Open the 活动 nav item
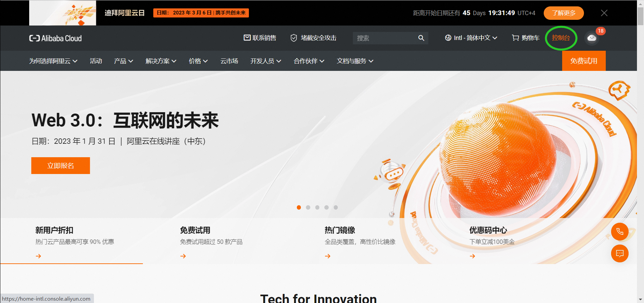This screenshot has height=303, width=644. 96,61
